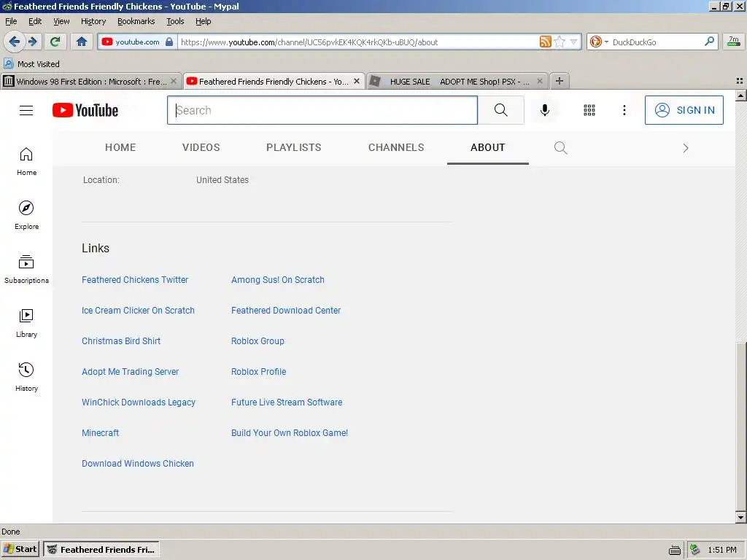Go forward with the browser forward arrow
Screen dimensions: 747x560
[33, 42]
